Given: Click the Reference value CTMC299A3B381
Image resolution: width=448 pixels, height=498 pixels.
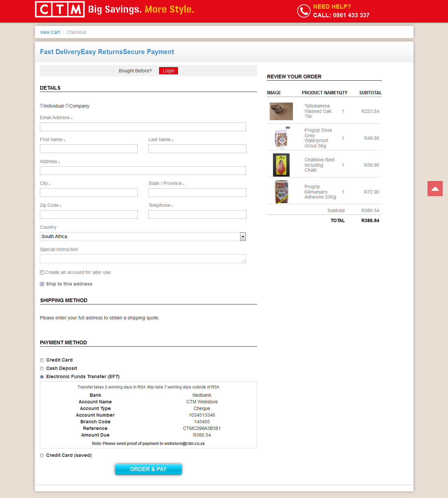Looking at the screenshot, I should pyautogui.click(x=202, y=428).
